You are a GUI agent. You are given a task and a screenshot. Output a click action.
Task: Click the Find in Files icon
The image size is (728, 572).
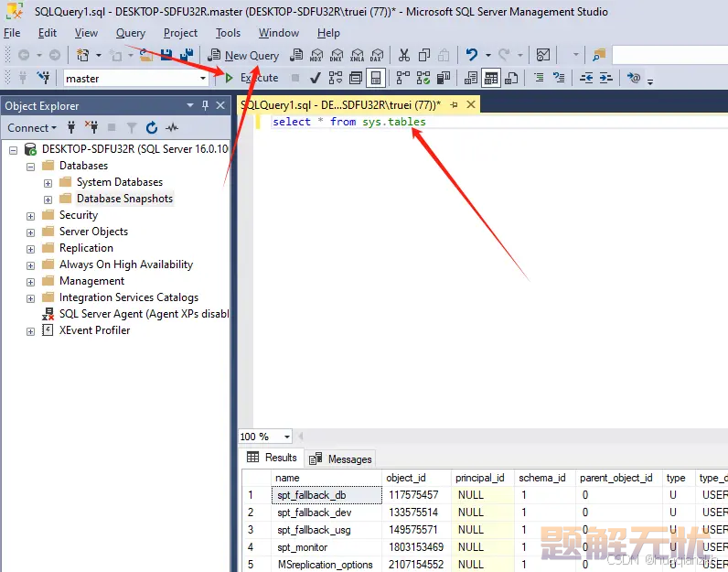tap(599, 55)
